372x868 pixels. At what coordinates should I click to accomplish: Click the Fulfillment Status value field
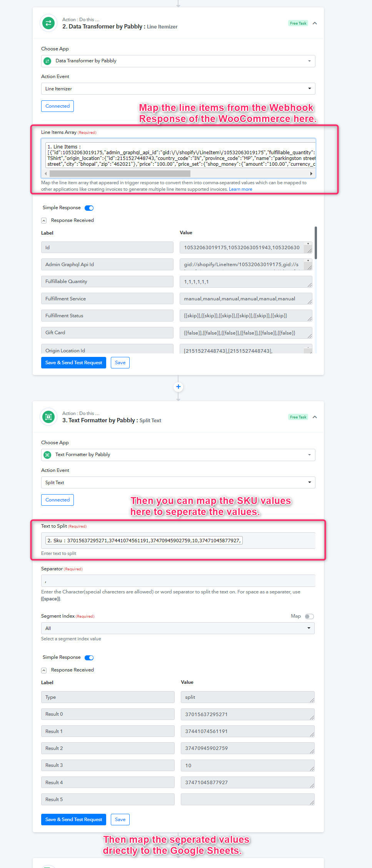[x=246, y=315]
